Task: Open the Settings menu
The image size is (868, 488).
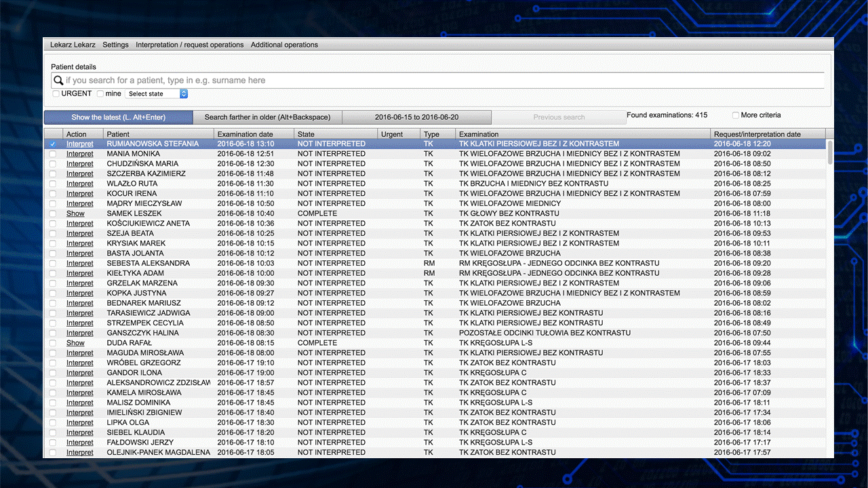Action: [x=115, y=45]
